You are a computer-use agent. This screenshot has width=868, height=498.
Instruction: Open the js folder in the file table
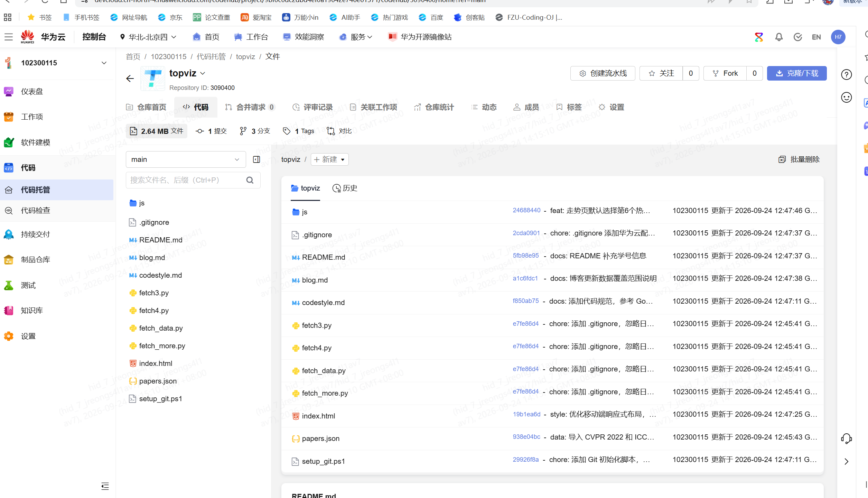pos(304,212)
